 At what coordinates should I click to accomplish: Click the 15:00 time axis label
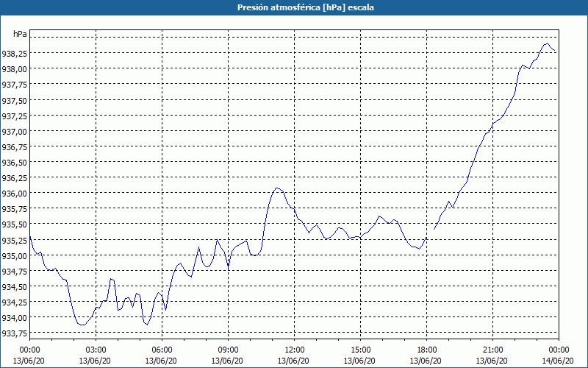360,350
